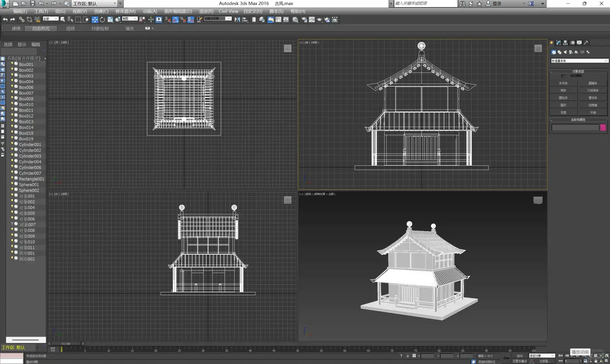
Task: Click the Mirror tool icon
Action: coord(237,20)
